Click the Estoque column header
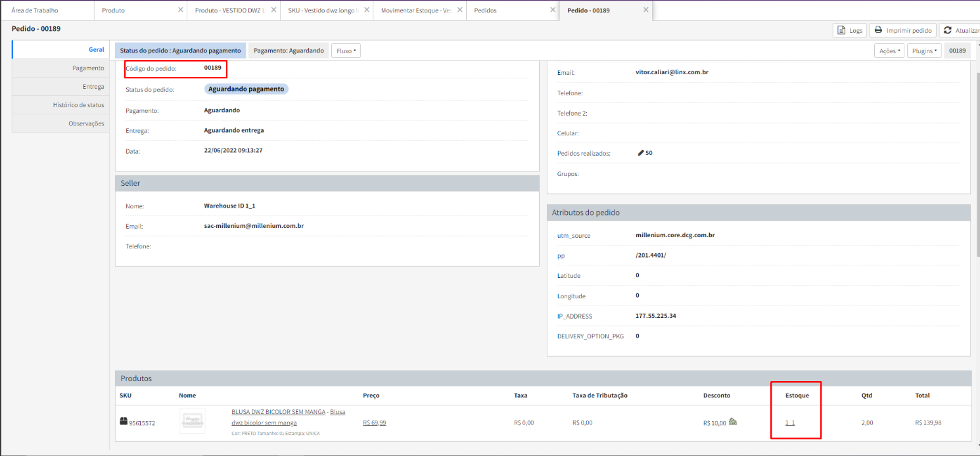 797,396
